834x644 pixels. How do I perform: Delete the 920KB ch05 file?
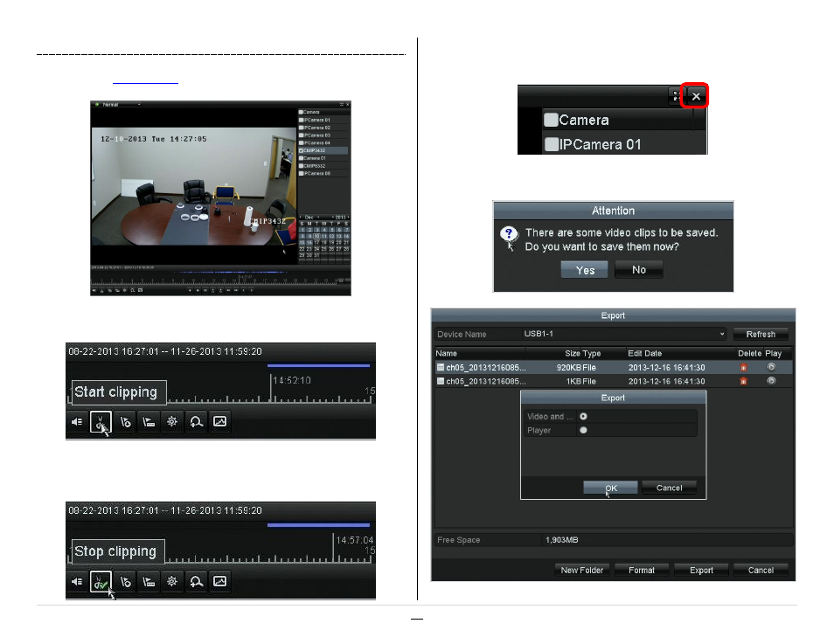coord(744,368)
